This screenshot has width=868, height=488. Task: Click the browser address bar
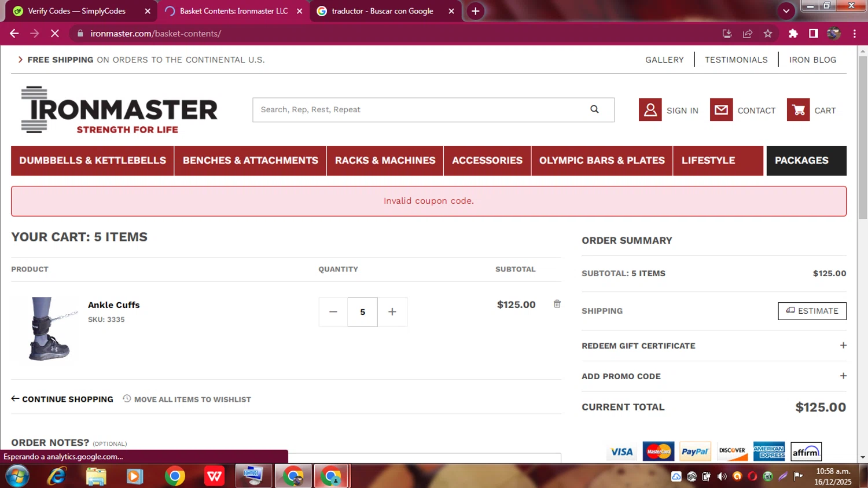[x=399, y=34]
